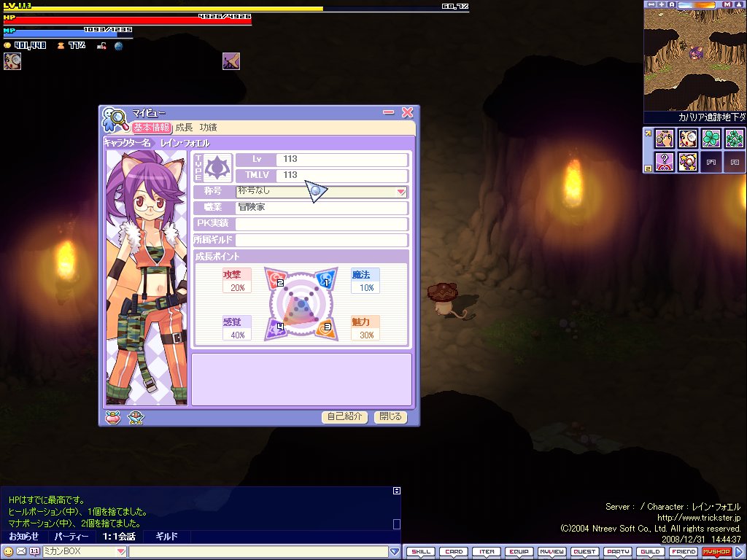Use the monocle girl quickslot skill icon
The width and height of the screenshot is (747, 560).
click(x=687, y=139)
